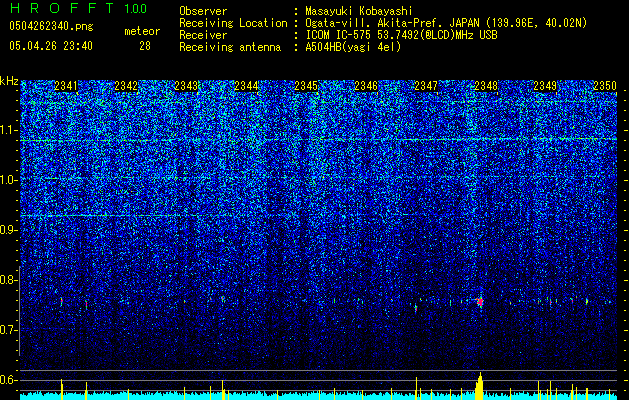This screenshot has width=629, height=400.
Task: Click the 2348 time marker
Action: 486,86
